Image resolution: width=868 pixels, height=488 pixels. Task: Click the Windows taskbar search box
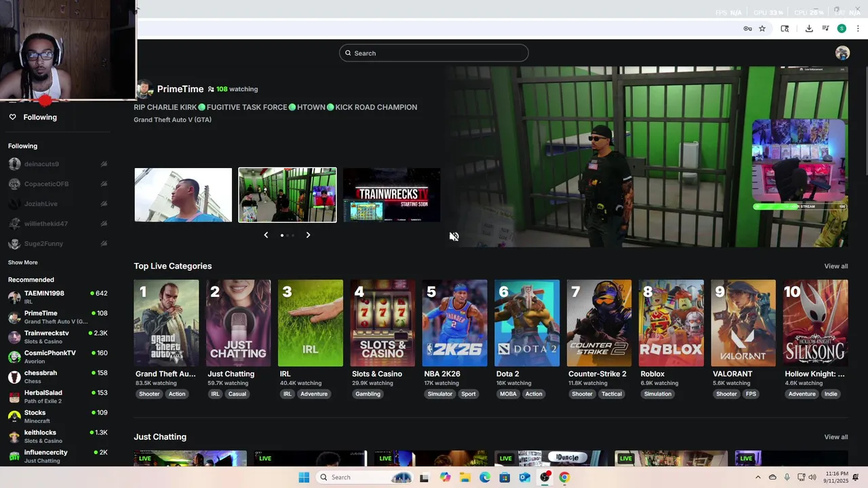pyautogui.click(x=363, y=477)
